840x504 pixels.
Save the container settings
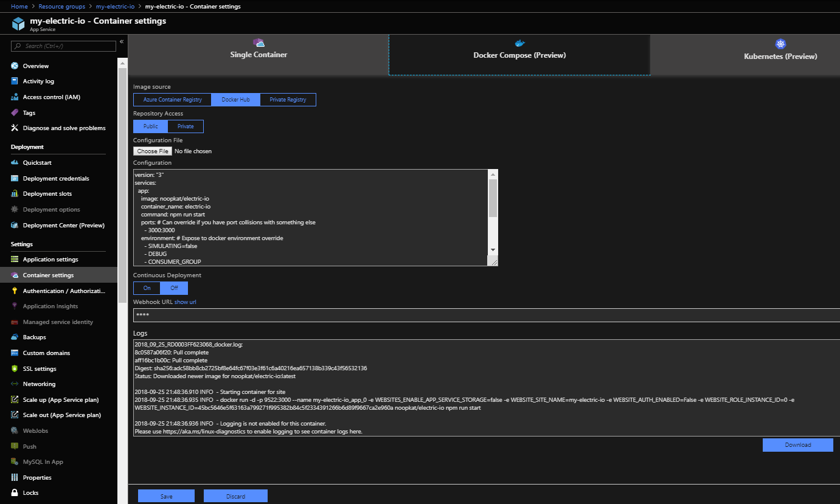coord(166,496)
